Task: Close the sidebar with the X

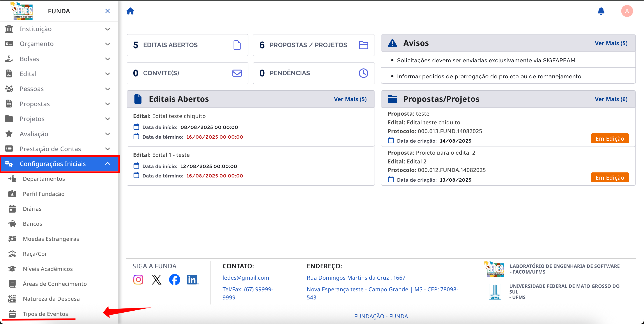Action: coord(108,11)
